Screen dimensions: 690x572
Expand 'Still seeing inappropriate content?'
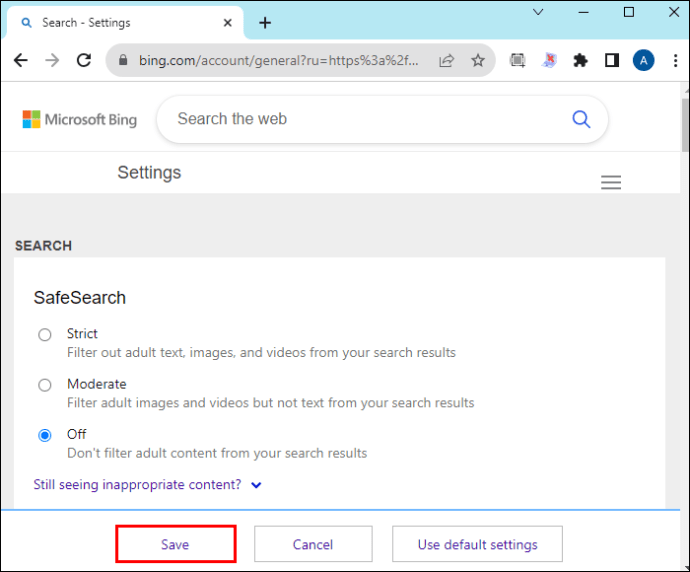click(147, 485)
